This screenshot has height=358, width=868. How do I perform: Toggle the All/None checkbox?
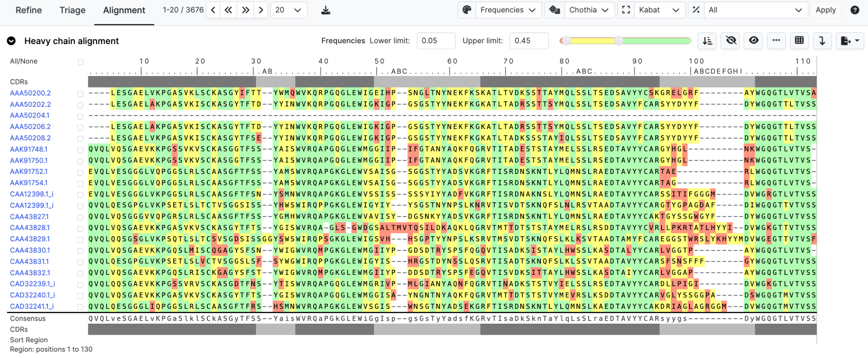coord(81,62)
